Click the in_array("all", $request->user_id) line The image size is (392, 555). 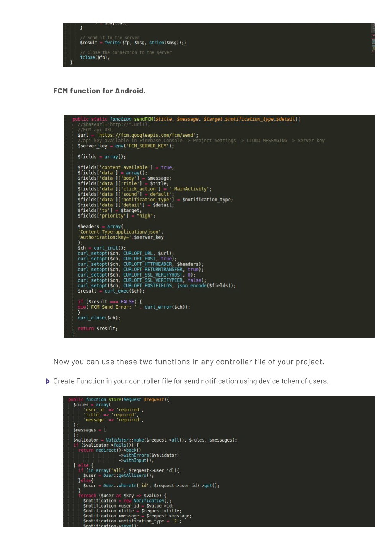[x=129, y=470]
